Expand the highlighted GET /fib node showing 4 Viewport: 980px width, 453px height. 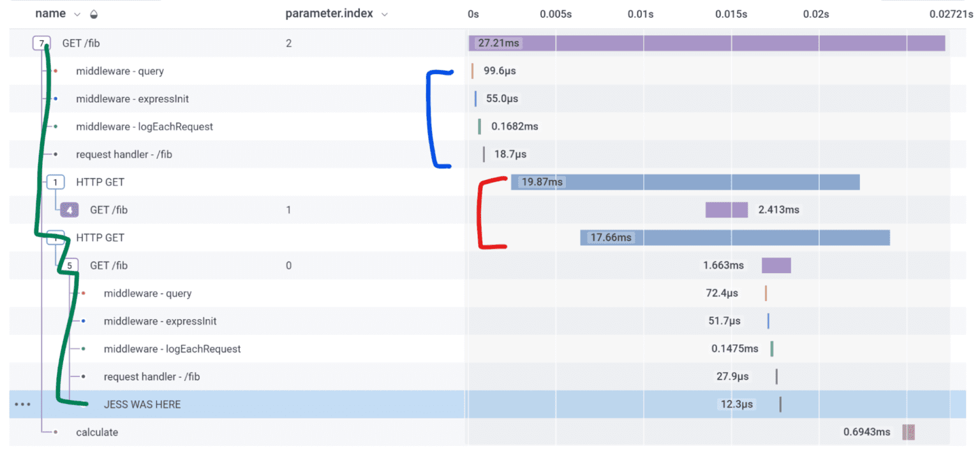click(x=70, y=209)
